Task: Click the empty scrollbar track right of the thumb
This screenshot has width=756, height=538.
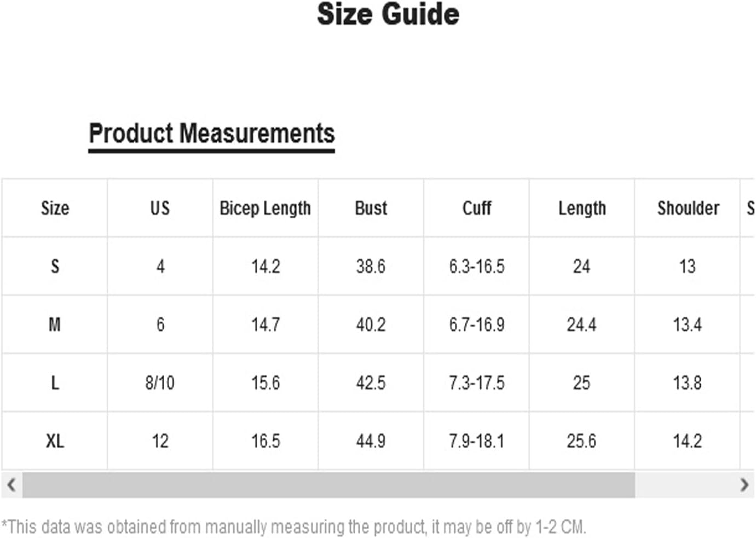Action: (x=684, y=485)
